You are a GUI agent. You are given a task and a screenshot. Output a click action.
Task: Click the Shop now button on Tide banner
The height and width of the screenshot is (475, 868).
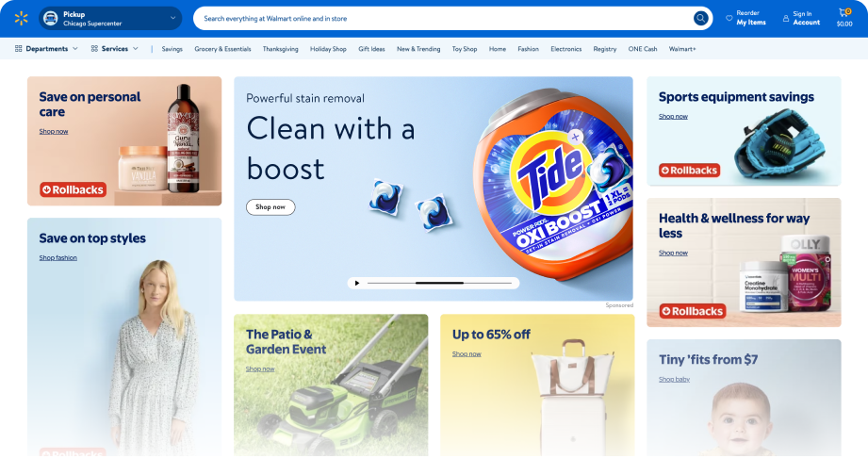click(x=270, y=207)
